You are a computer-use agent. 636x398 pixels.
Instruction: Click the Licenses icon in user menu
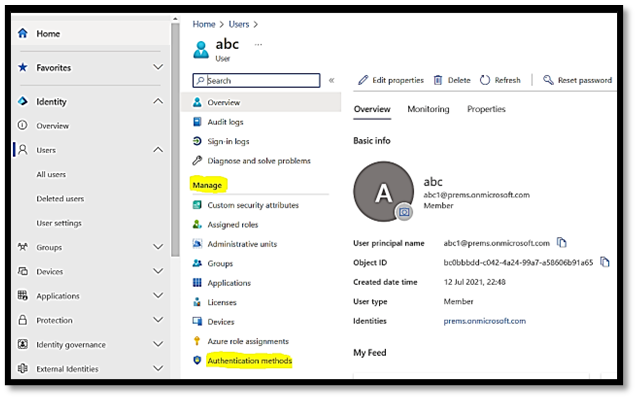point(197,302)
